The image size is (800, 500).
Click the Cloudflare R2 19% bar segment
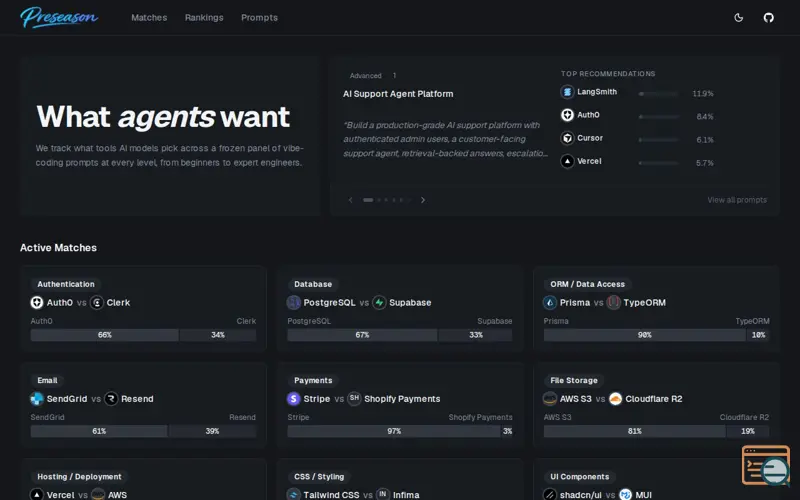click(x=747, y=431)
